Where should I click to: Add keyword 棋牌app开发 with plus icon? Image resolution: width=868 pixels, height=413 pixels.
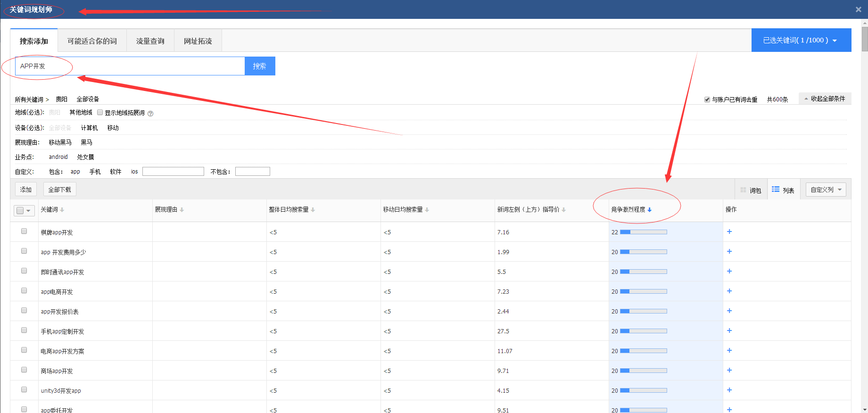click(x=729, y=231)
